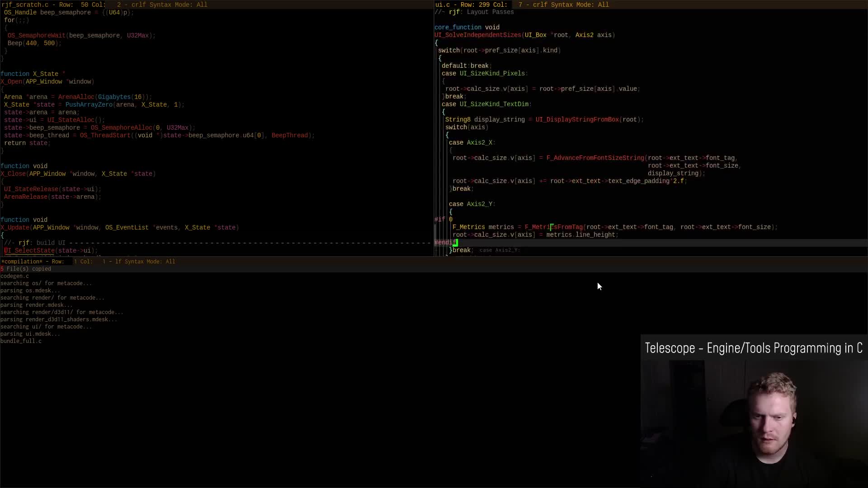The height and width of the screenshot is (488, 868).
Task: Click 'bundle_full.c' output line
Action: point(21,341)
